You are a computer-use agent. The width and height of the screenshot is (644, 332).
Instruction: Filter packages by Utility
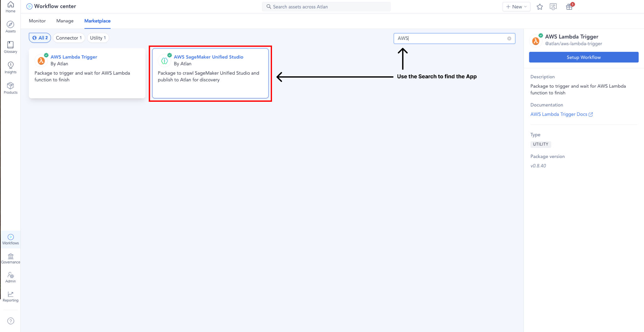pos(98,38)
